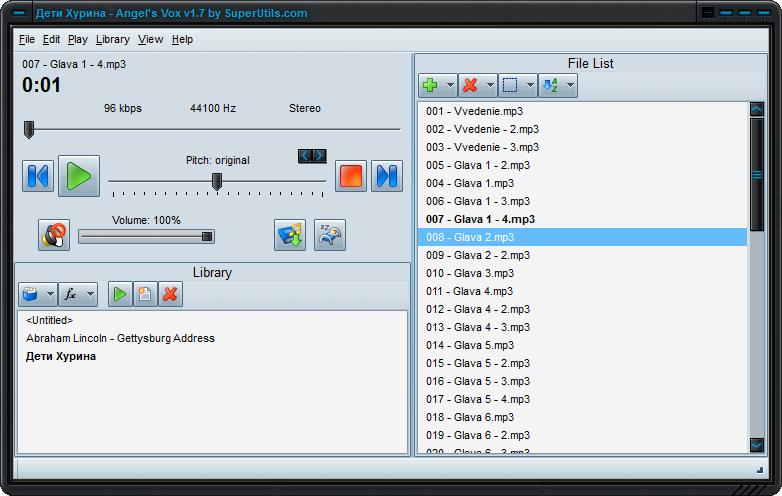Select 018 - Glava 6.mp3
The height and width of the screenshot is (496, 782).
coord(582,417)
